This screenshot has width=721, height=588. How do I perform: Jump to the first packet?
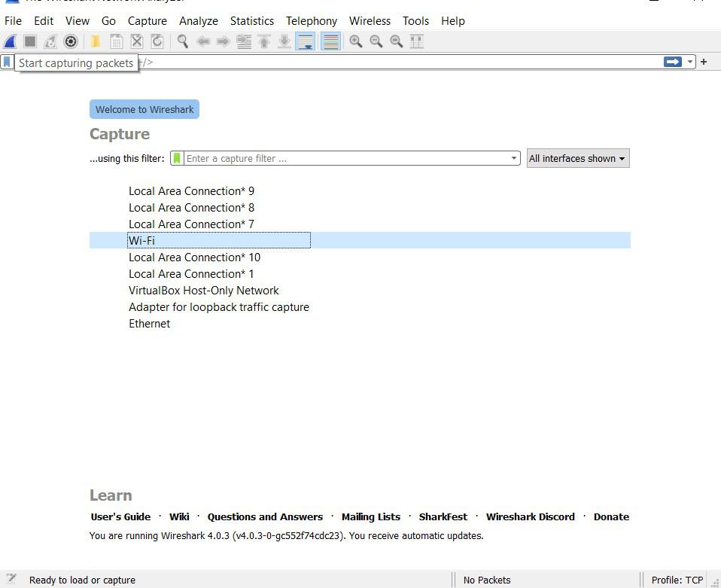point(264,41)
